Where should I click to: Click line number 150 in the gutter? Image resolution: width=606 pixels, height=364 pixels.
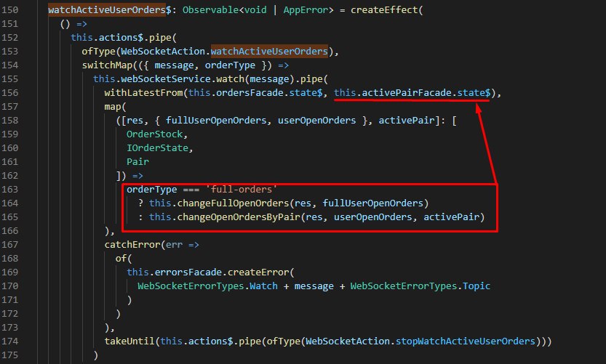pyautogui.click(x=9, y=9)
